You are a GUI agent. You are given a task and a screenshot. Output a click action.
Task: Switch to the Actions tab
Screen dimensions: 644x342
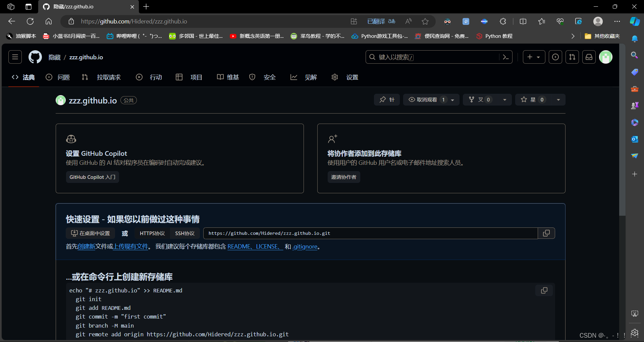click(x=149, y=77)
